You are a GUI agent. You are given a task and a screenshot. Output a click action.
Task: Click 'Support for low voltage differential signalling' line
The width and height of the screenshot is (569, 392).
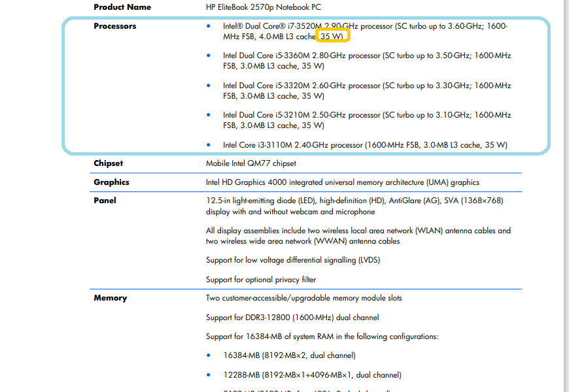pos(293,260)
